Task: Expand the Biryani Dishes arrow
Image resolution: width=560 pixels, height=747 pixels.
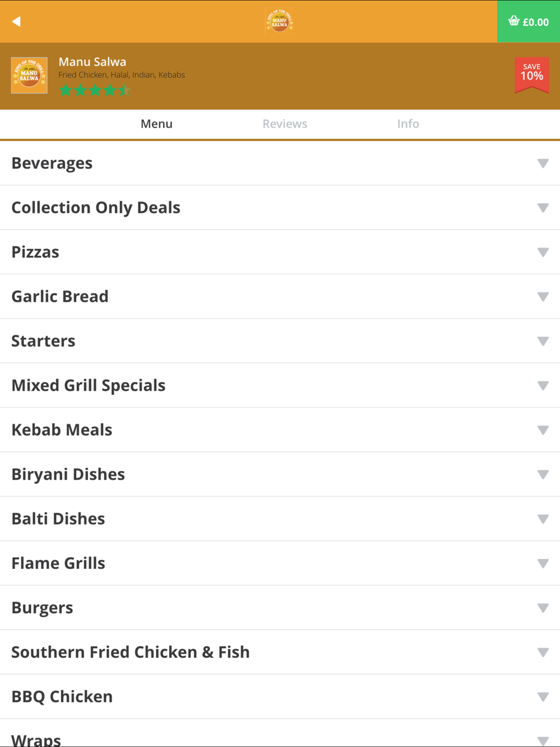Action: tap(543, 474)
